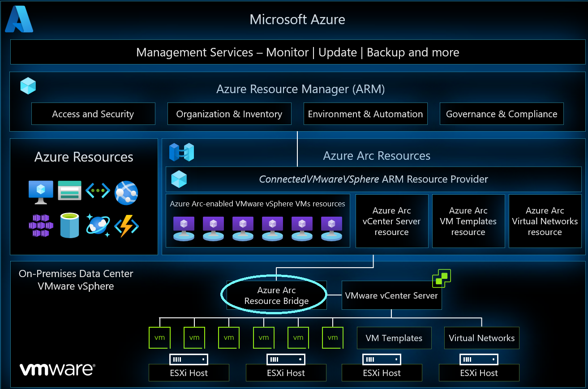Viewport: 588px width, 389px height.
Task: Select the SQL database cylinder icon
Action: coord(69,225)
